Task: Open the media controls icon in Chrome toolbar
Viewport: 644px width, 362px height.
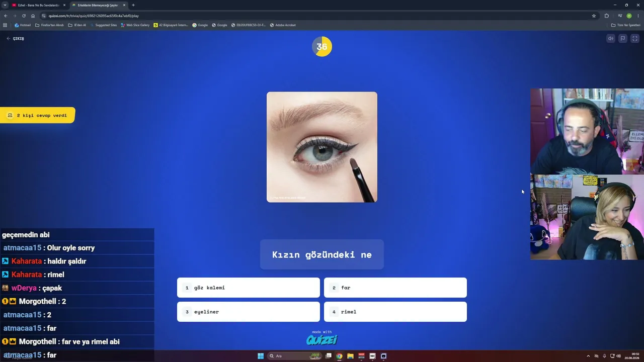Action: pyautogui.click(x=620, y=16)
